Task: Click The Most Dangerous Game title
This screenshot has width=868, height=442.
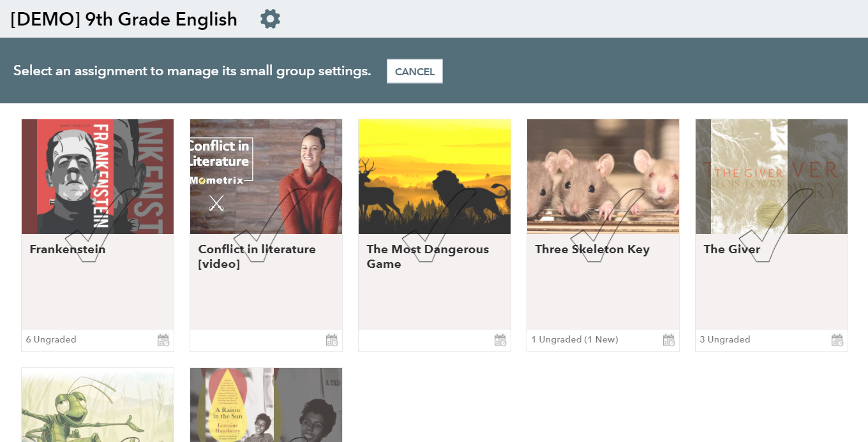Action: click(x=428, y=256)
